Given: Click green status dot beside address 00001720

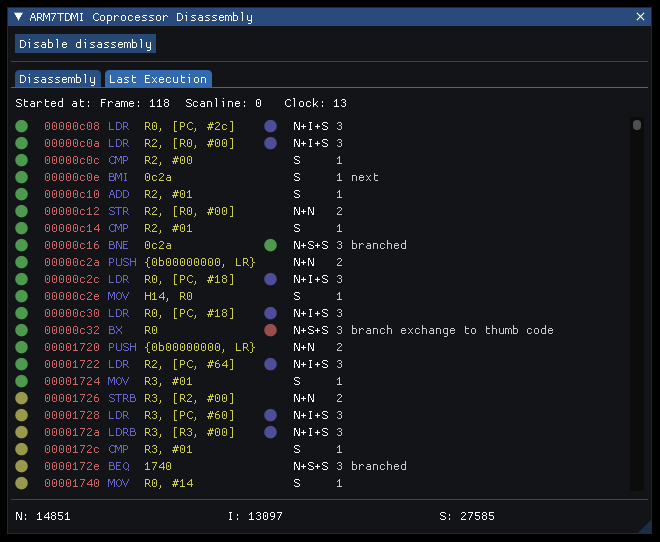Looking at the screenshot, I should [x=21, y=347].
